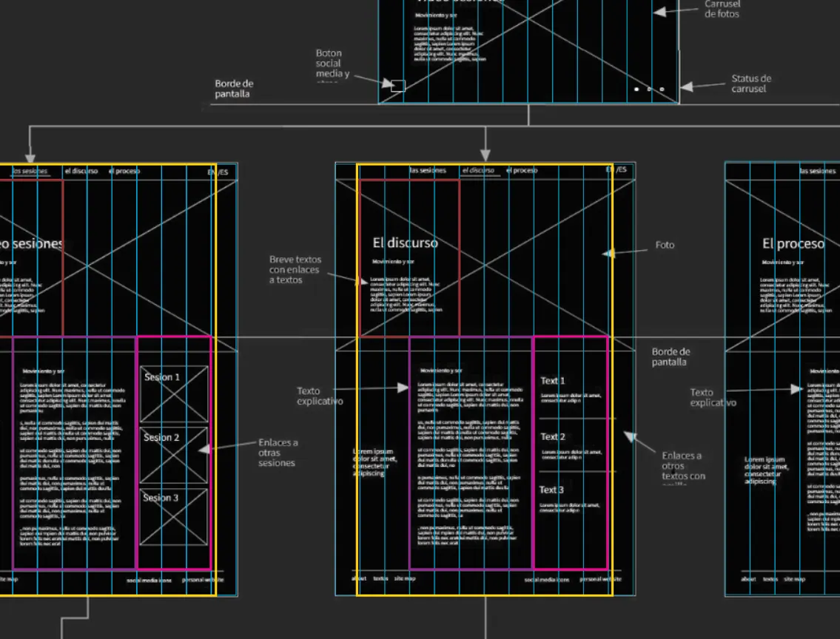Screen dimensions: 840x639
Task: Click 'personal website' footer link in middle frame
Action: pos(600,580)
